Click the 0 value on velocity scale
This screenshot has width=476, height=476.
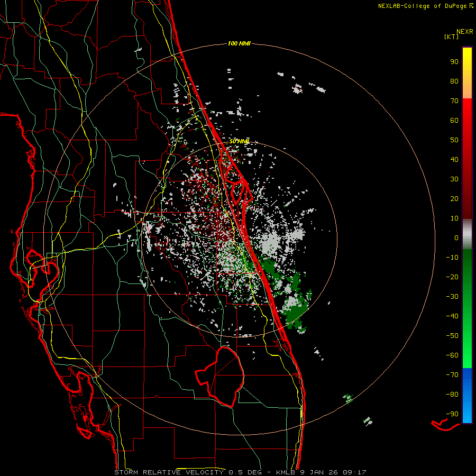tap(456, 238)
